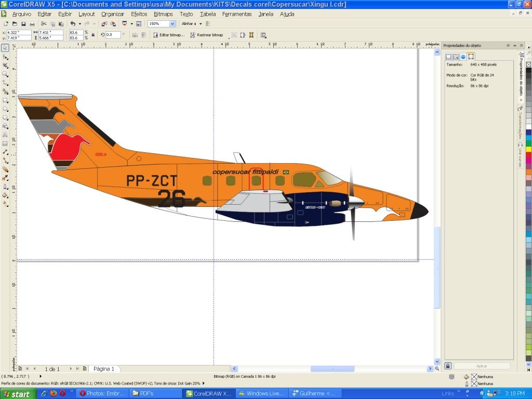Open the blue globe Internet properties tab
The width and height of the screenshot is (532, 399).
tap(463, 57)
